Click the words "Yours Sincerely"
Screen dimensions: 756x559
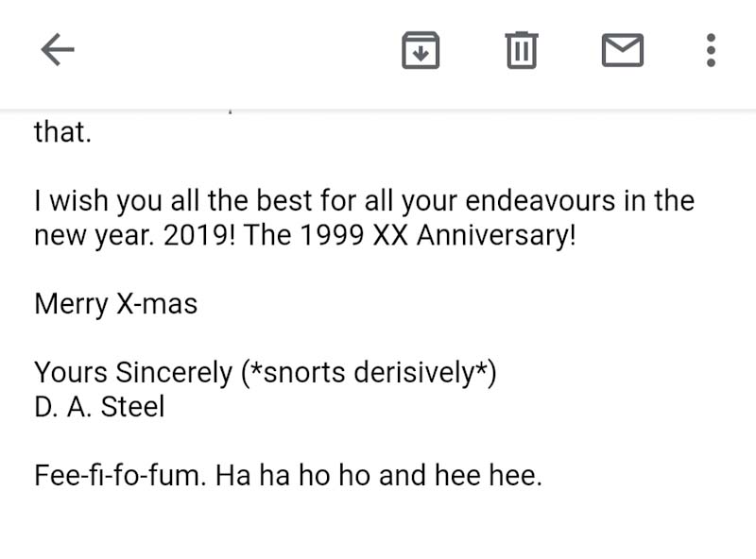(x=132, y=373)
